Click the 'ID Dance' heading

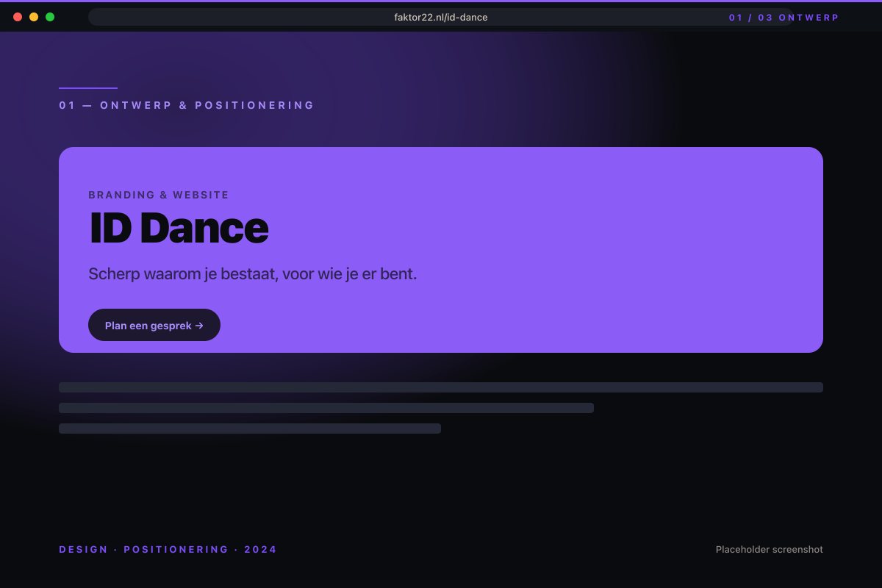click(179, 228)
